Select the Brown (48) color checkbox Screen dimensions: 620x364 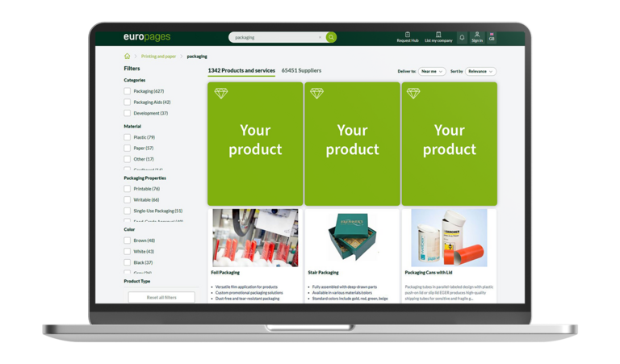128,241
